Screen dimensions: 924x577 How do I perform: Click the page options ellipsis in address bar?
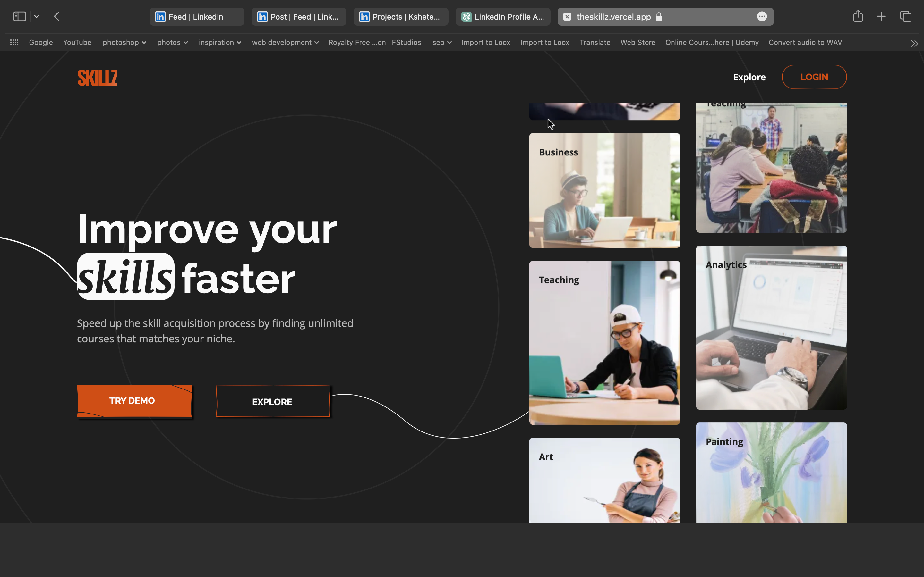pyautogui.click(x=762, y=16)
